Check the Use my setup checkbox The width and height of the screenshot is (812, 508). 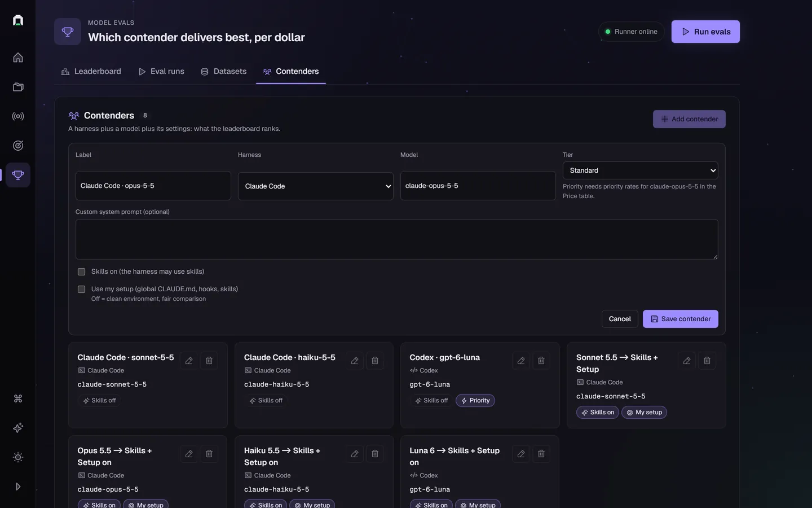point(81,290)
